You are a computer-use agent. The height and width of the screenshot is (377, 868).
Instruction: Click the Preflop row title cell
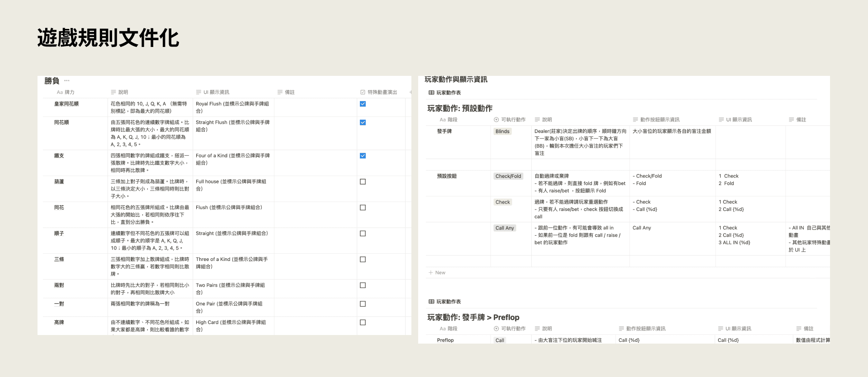tap(445, 340)
